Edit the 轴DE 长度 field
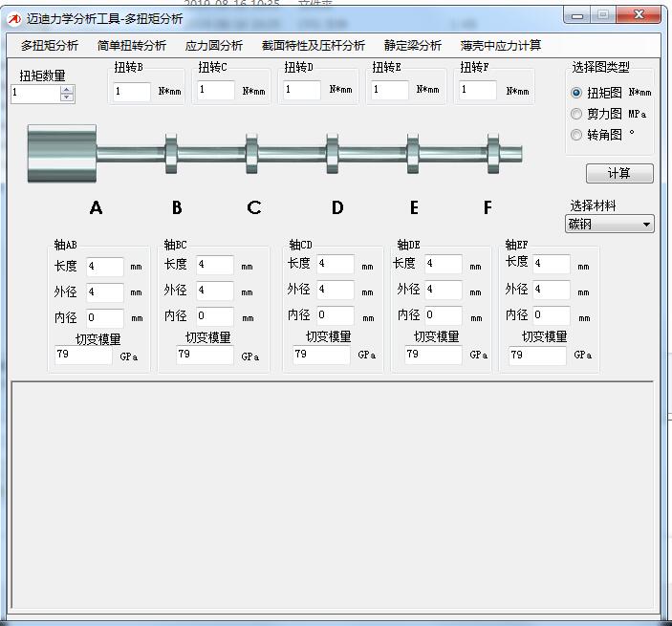The width and height of the screenshot is (672, 626). point(444,265)
